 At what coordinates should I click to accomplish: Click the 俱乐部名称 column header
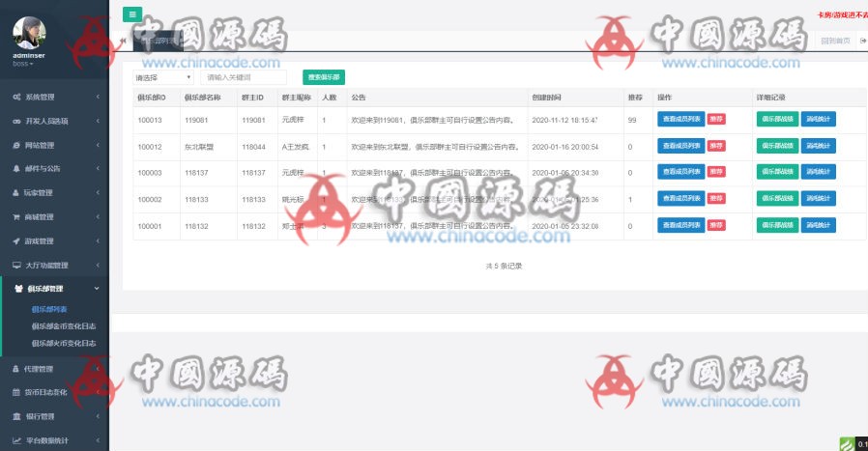click(203, 98)
